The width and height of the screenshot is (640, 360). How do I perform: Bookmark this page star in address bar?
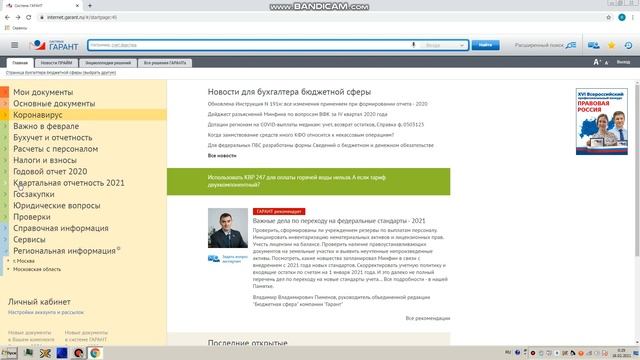(609, 17)
